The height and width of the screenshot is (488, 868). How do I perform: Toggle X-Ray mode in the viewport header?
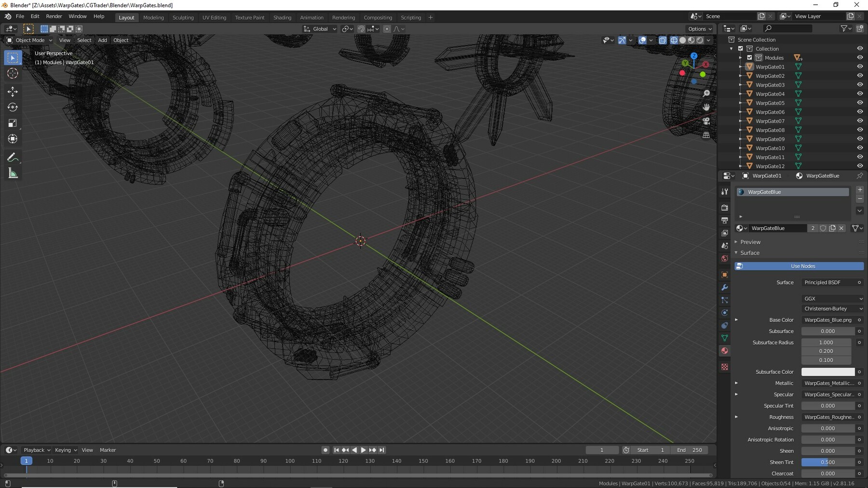click(x=662, y=40)
